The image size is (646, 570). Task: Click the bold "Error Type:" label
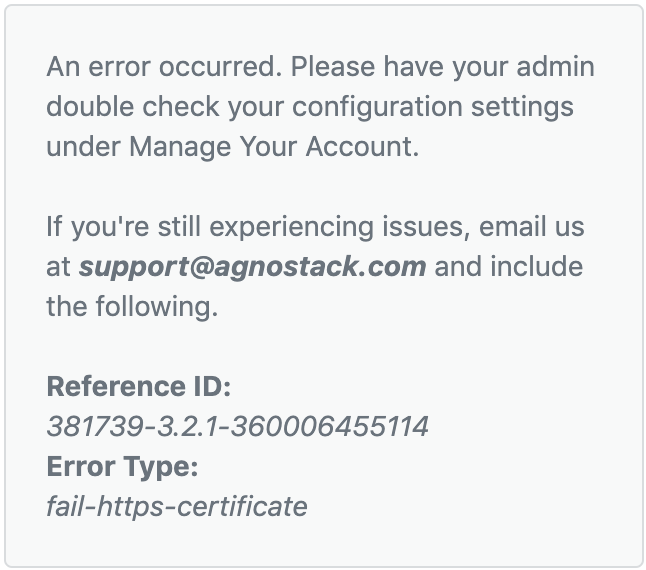(122, 467)
